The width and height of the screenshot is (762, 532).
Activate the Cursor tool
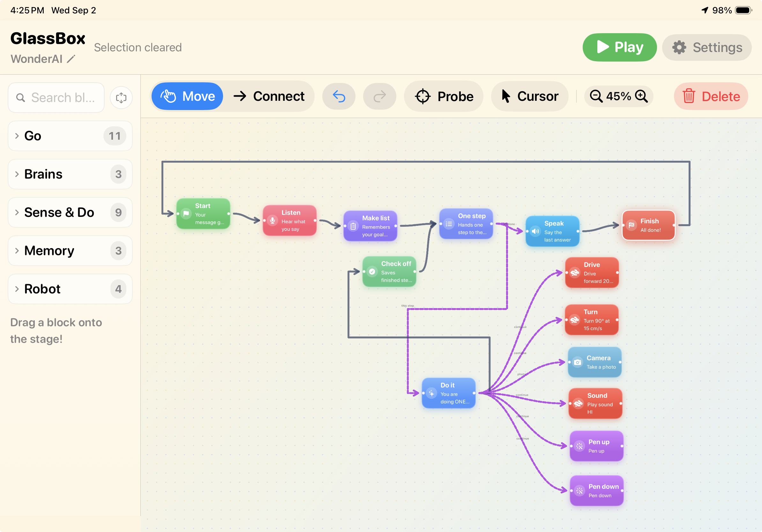point(530,97)
